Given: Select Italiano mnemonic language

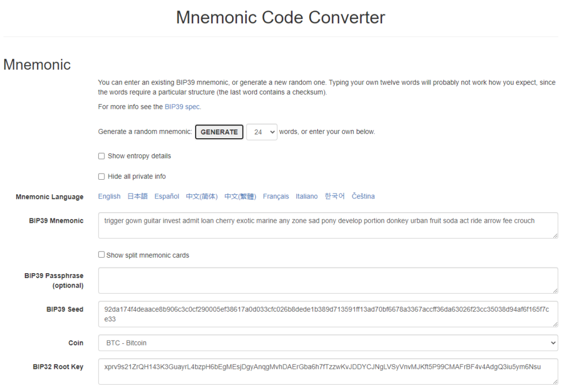Looking at the screenshot, I should [306, 196].
